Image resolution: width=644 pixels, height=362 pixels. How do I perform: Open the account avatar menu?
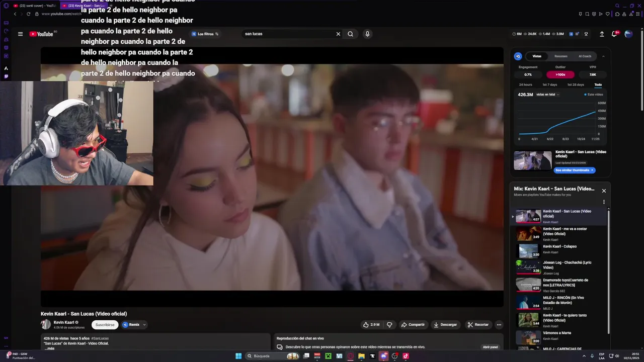[x=628, y=34]
